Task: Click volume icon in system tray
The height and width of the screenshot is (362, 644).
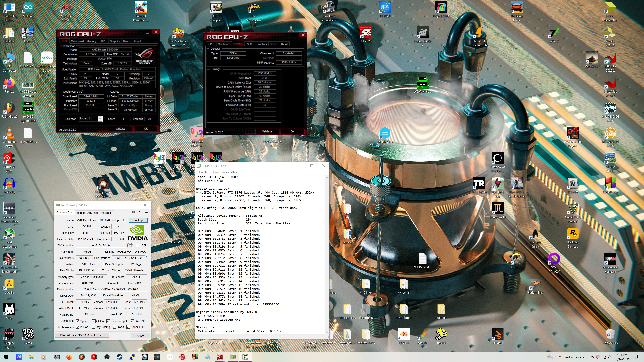Action: point(610,357)
